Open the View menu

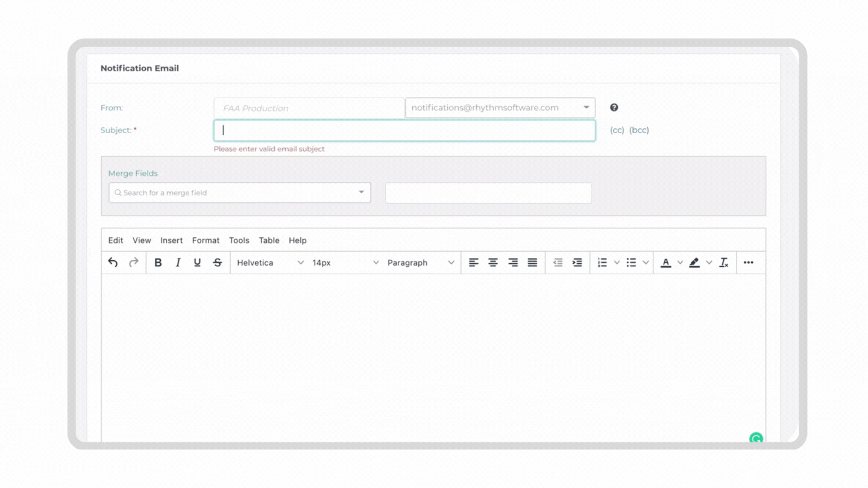142,240
